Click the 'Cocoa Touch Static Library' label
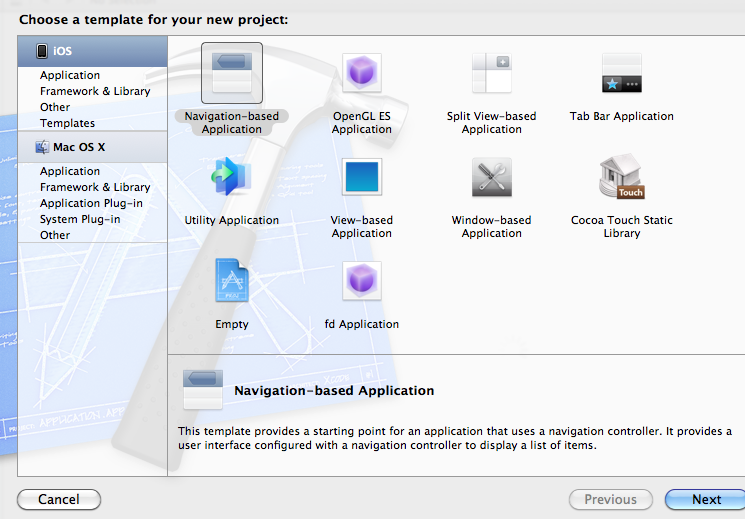This screenshot has height=519, width=745. (621, 227)
